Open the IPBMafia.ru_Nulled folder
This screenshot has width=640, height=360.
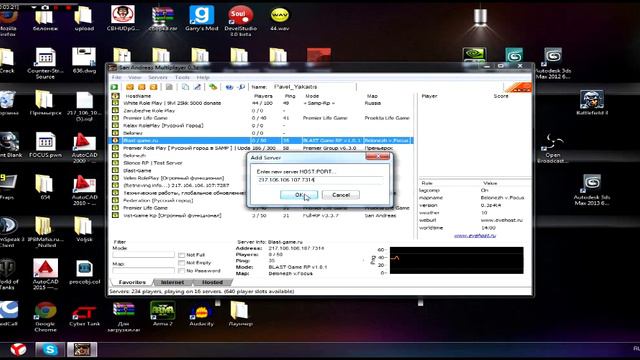pyautogui.click(x=44, y=232)
